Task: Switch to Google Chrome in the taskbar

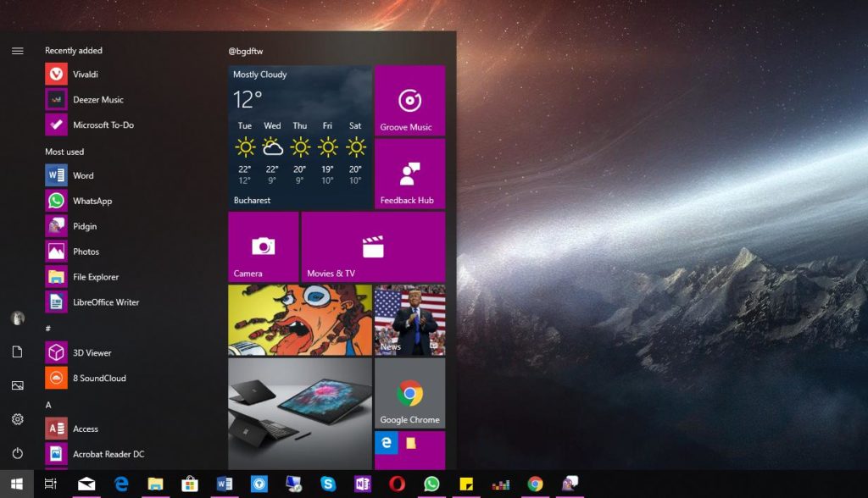Action: 536,484
